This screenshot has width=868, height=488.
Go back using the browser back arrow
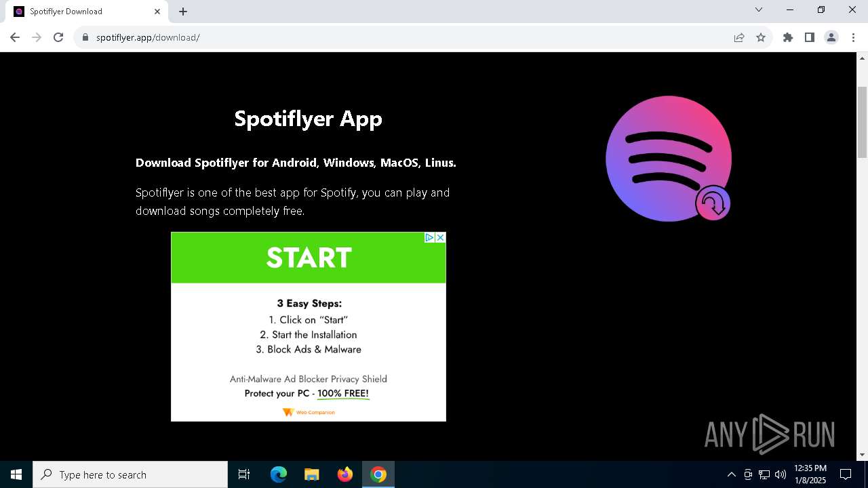coord(15,37)
